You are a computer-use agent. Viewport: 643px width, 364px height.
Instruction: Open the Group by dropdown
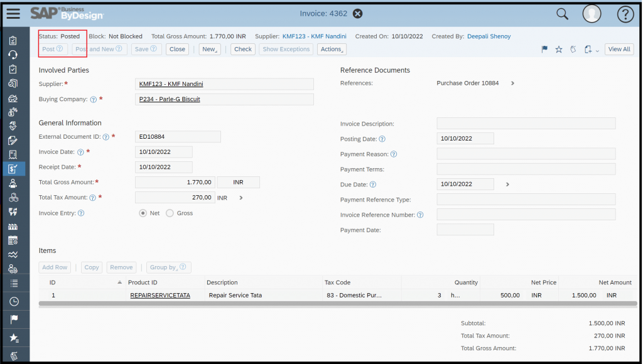pos(168,267)
